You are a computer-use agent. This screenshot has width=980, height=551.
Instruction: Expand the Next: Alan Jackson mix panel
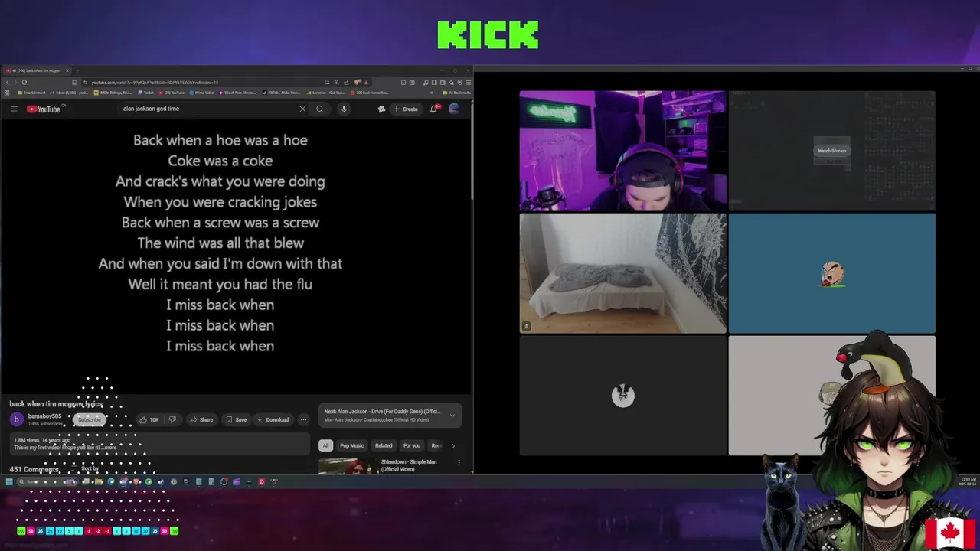click(x=452, y=416)
